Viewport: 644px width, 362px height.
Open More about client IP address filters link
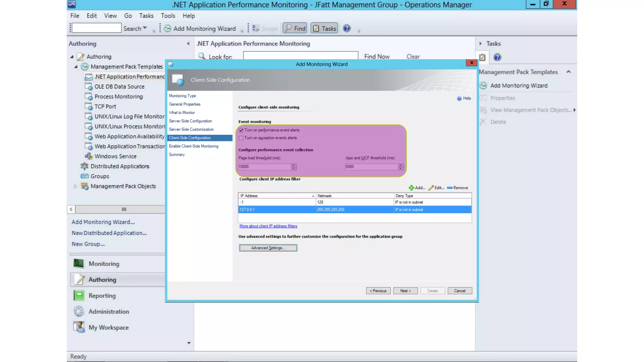[268, 226]
